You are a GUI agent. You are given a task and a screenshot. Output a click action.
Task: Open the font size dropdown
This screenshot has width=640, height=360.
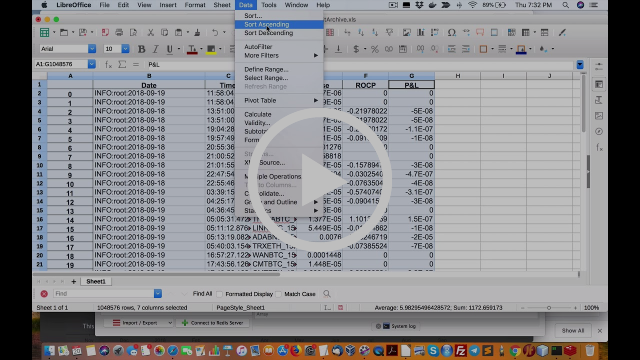[x=125, y=49]
